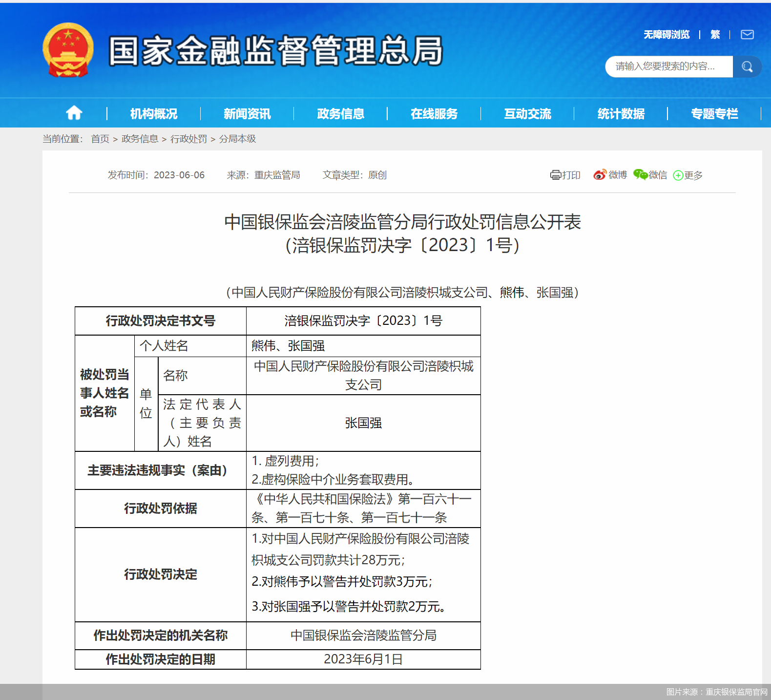Go to 政务信息 in breadcrumb

pyautogui.click(x=140, y=139)
